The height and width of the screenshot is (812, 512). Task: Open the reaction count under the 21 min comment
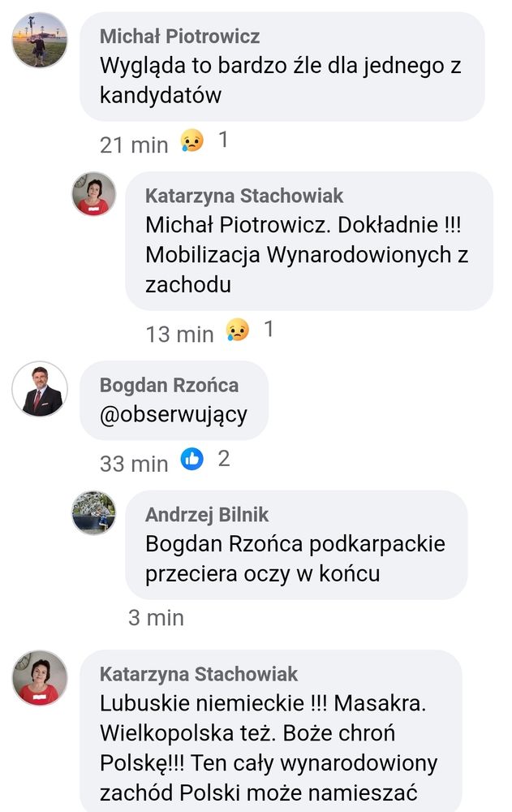(223, 140)
